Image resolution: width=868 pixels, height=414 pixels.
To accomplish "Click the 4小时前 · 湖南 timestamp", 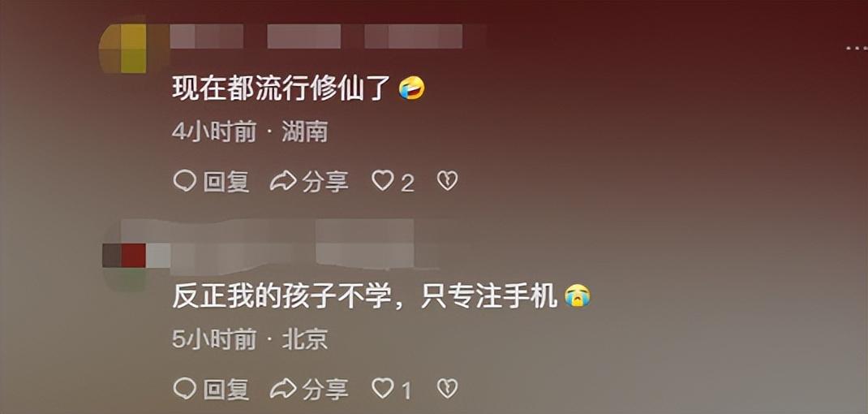I will 250,132.
